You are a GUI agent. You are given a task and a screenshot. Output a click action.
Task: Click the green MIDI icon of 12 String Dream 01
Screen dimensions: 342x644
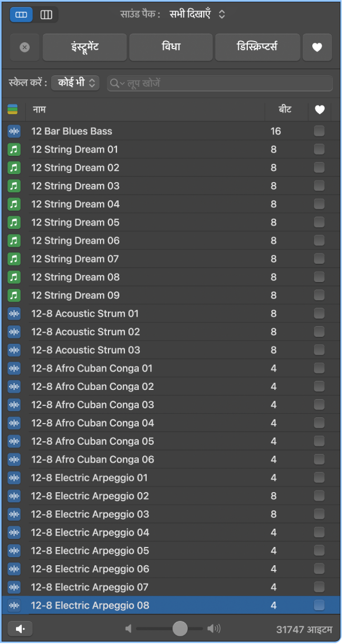pos(14,150)
